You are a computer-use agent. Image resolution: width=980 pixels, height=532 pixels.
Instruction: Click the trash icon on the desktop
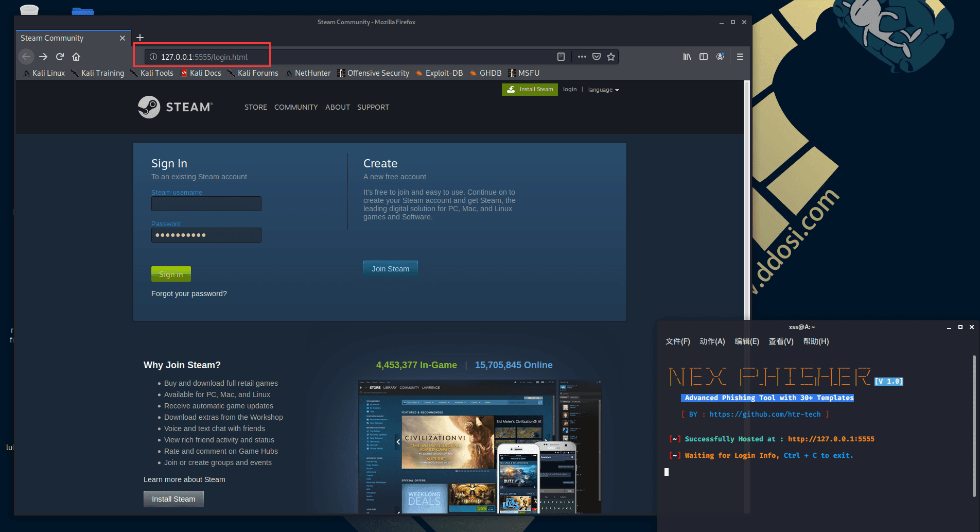[29, 9]
